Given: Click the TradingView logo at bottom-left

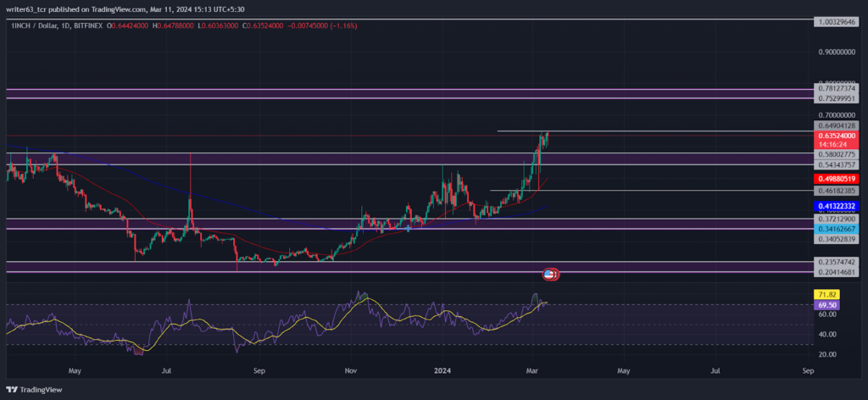Looking at the screenshot, I should 35,390.
